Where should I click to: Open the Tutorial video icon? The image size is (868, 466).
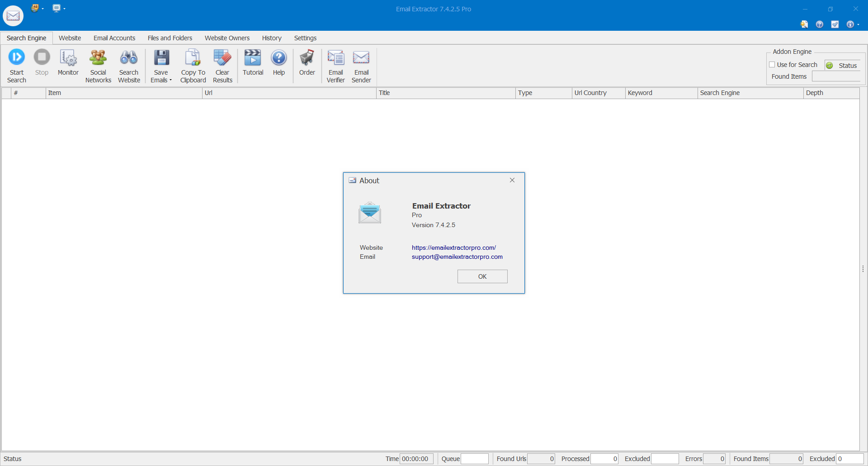click(253, 58)
